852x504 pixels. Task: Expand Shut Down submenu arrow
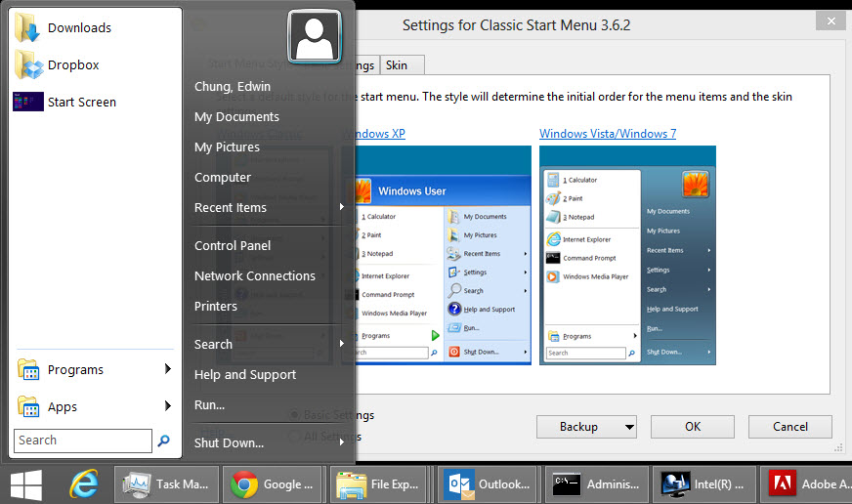(342, 442)
